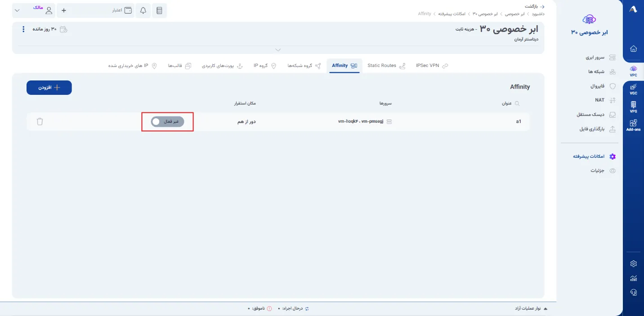Click the plus button in the top bar
The width and height of the screenshot is (644, 316).
[63, 10]
